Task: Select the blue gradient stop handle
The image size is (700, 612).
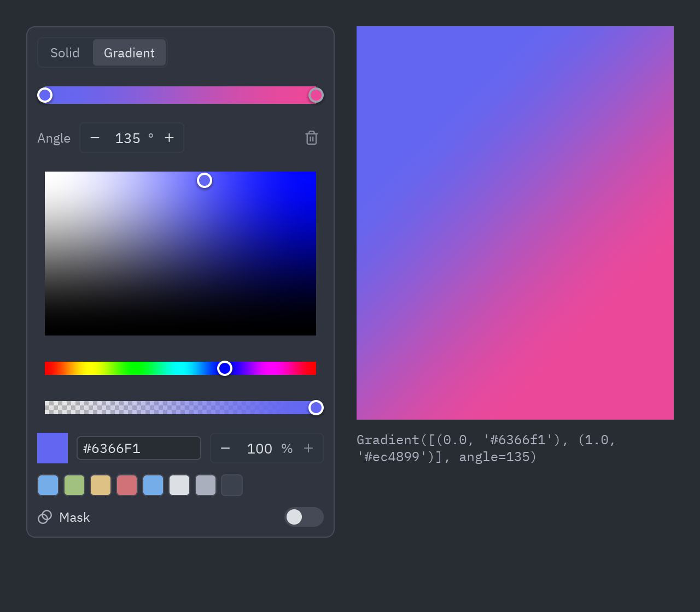Action: [45, 95]
